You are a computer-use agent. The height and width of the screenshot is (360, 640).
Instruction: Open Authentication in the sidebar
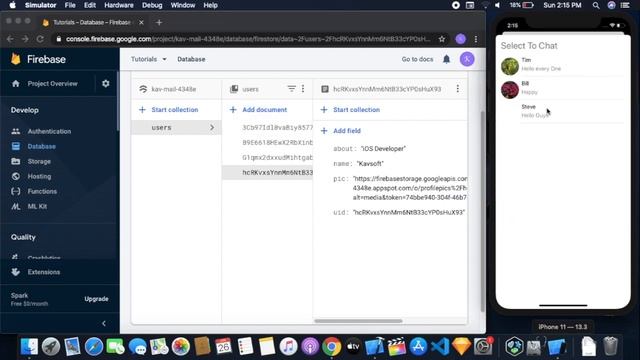point(49,131)
